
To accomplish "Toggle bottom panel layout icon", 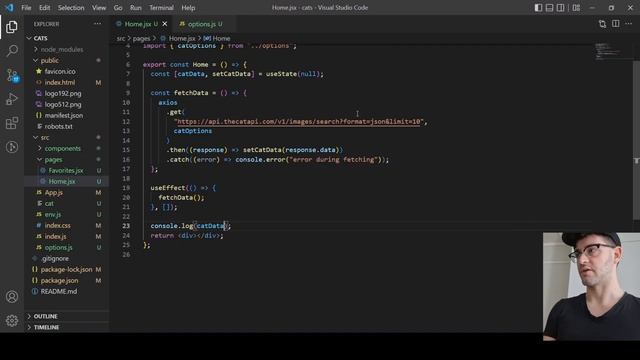I will pos(549,8).
